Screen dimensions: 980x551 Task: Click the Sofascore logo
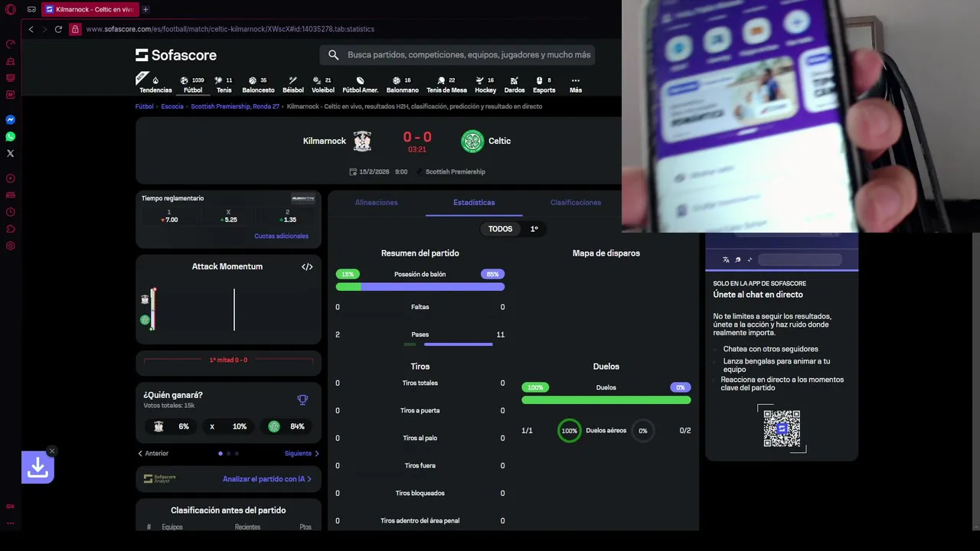click(176, 55)
